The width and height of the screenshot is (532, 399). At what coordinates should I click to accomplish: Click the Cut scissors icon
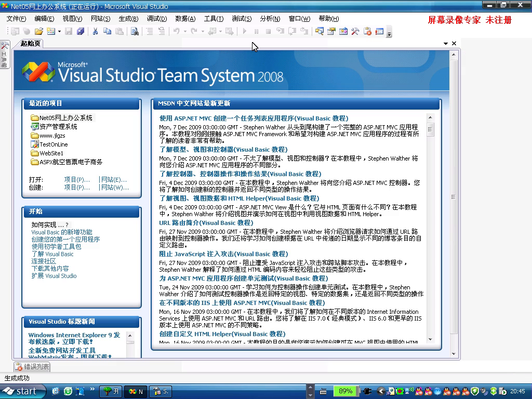pos(96,32)
